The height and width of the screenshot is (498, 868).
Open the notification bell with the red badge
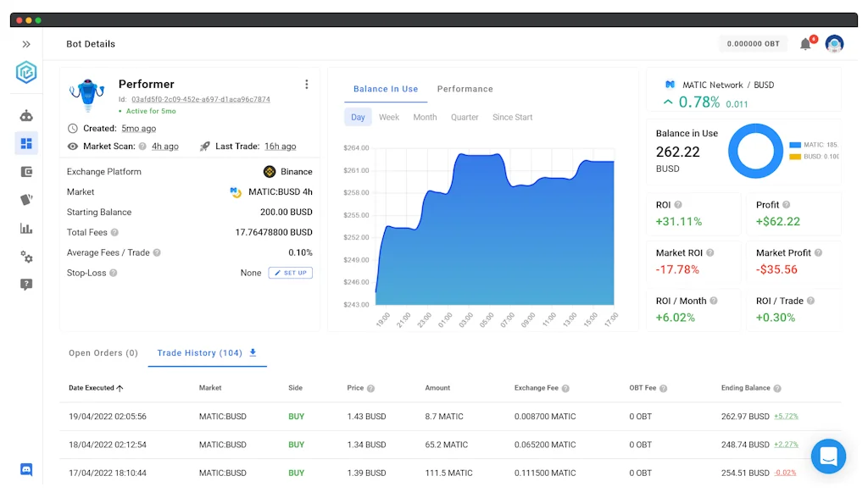pos(806,43)
